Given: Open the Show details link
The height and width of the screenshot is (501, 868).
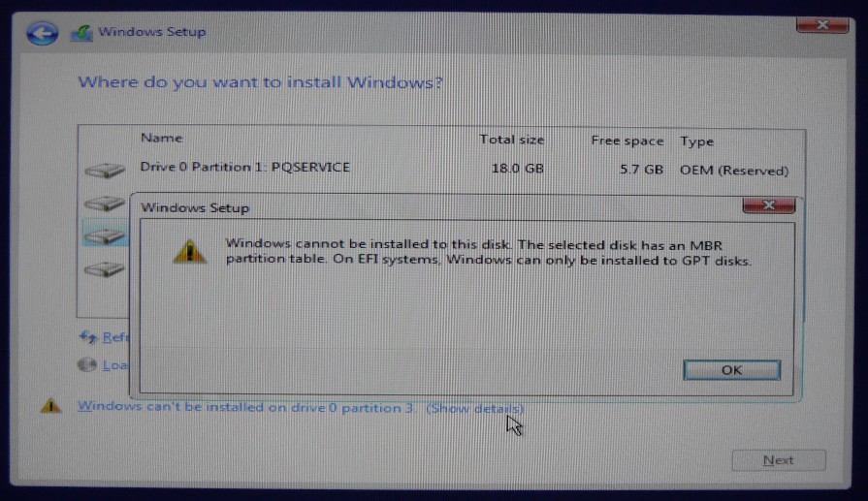Looking at the screenshot, I should click(x=475, y=408).
